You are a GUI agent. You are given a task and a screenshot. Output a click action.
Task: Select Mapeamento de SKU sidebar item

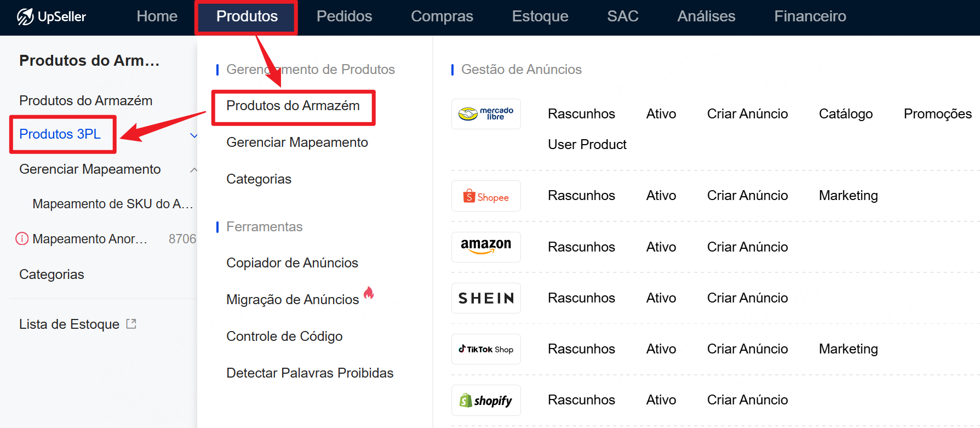click(112, 204)
